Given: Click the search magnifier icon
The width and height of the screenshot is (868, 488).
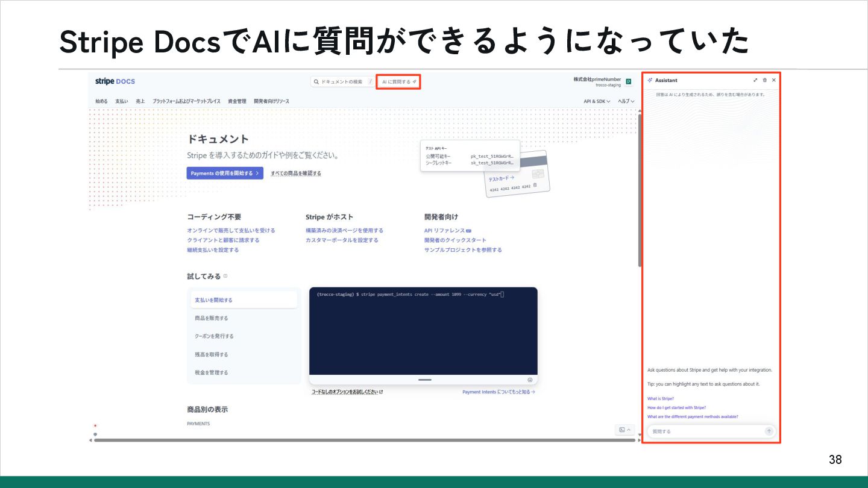Looking at the screenshot, I should pyautogui.click(x=316, y=81).
